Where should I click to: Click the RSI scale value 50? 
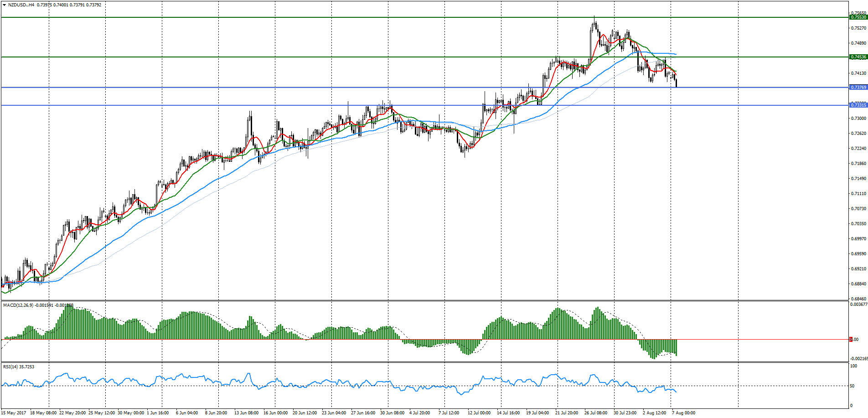(852, 386)
